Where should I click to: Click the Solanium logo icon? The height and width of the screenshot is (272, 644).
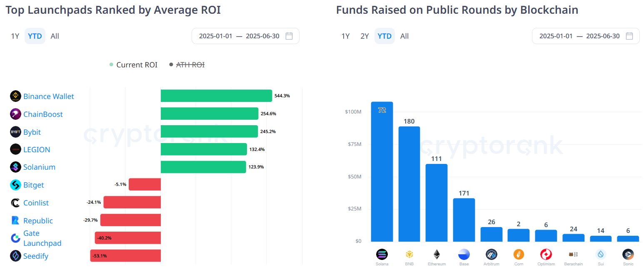point(15,167)
